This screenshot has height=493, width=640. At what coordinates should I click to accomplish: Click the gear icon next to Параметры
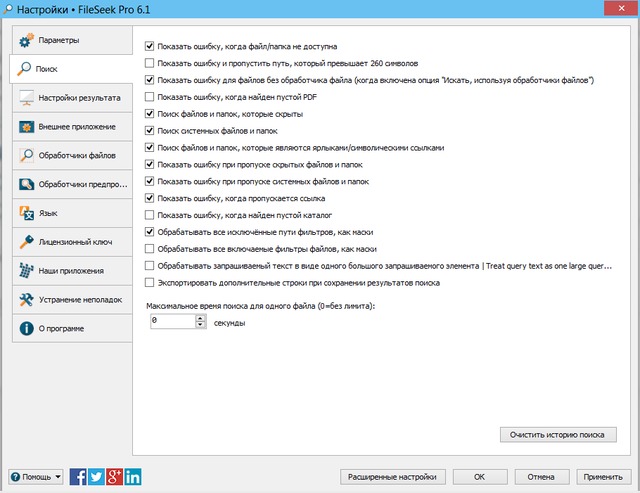[x=27, y=40]
